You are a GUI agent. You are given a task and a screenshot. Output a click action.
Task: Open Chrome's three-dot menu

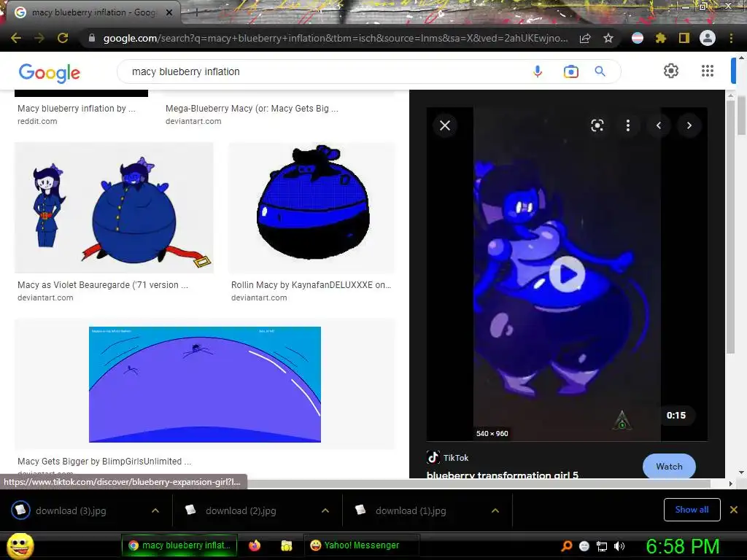point(731,38)
